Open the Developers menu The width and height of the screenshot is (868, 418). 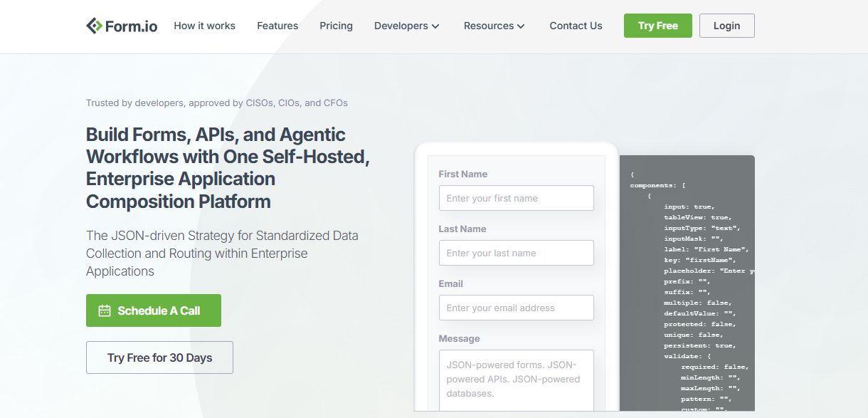(x=407, y=26)
